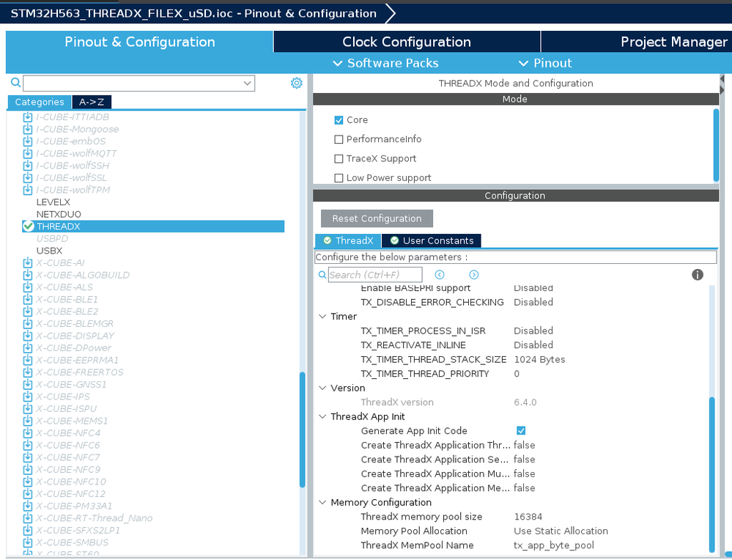Switch to the Clock Configuration tab
The height and width of the screenshot is (560, 732).
click(407, 42)
